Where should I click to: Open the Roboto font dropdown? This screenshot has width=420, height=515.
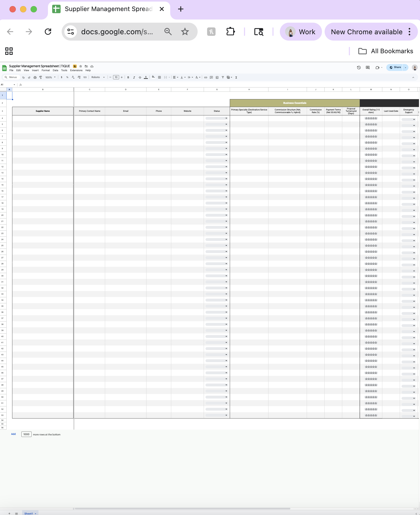coord(98,77)
